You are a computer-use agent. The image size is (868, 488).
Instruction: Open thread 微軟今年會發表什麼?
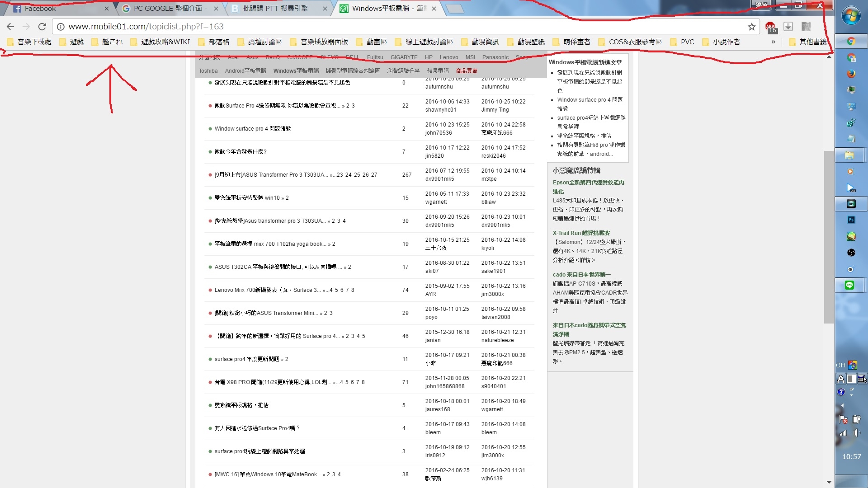[241, 152]
